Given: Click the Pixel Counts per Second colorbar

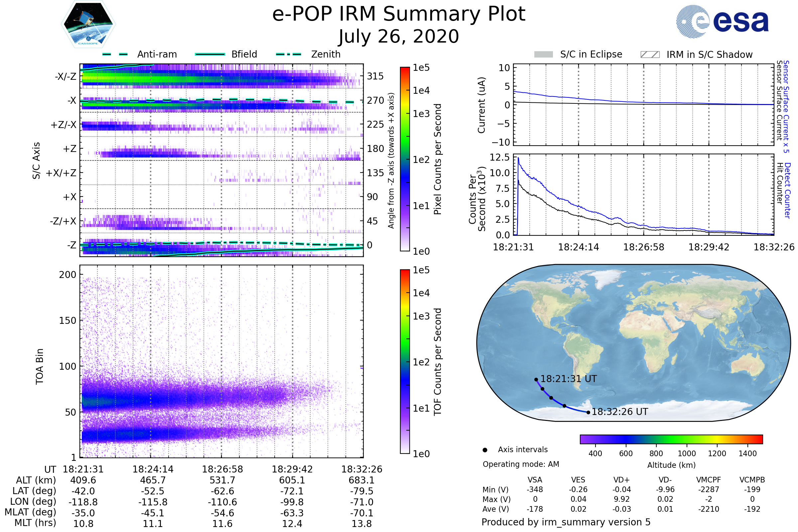Looking at the screenshot, I should click(x=405, y=159).
